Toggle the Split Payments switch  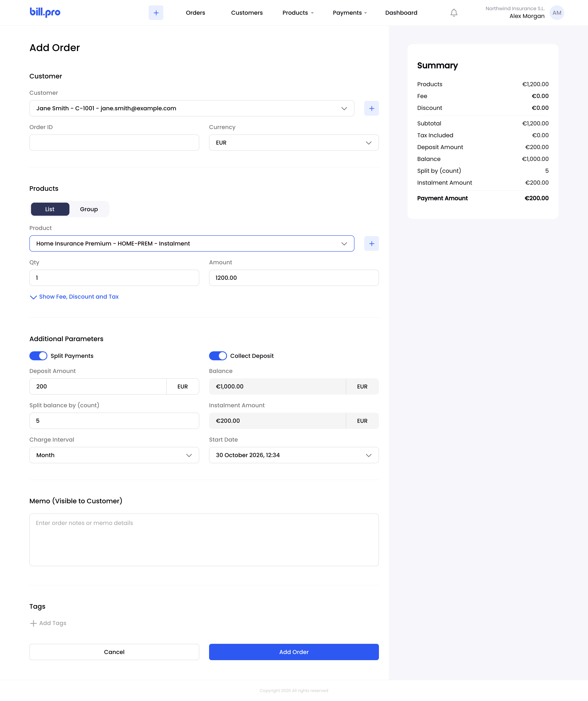coord(38,356)
